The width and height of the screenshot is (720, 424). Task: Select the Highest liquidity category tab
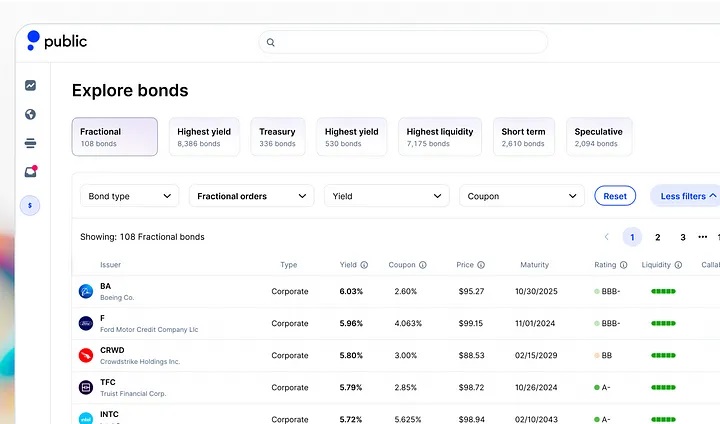tap(440, 137)
